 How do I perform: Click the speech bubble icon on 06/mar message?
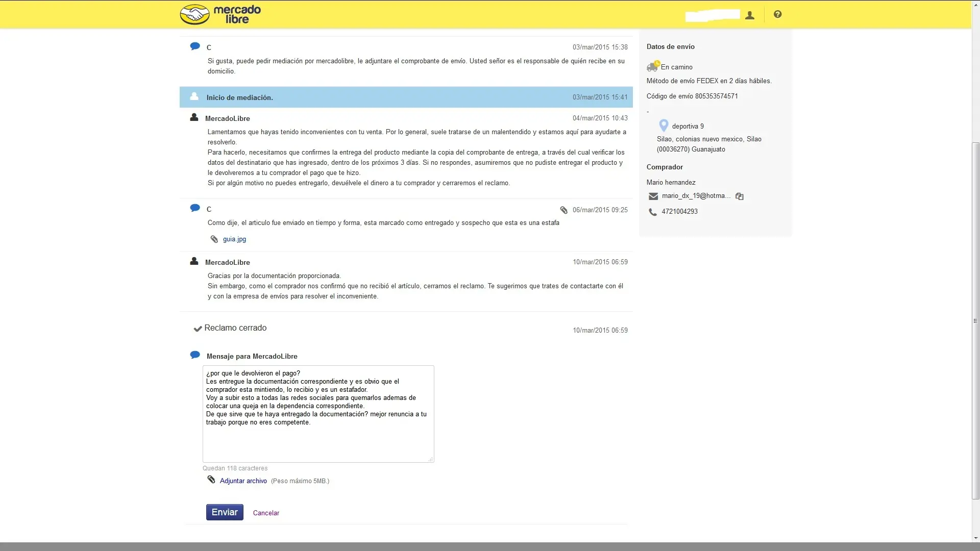[x=195, y=208]
